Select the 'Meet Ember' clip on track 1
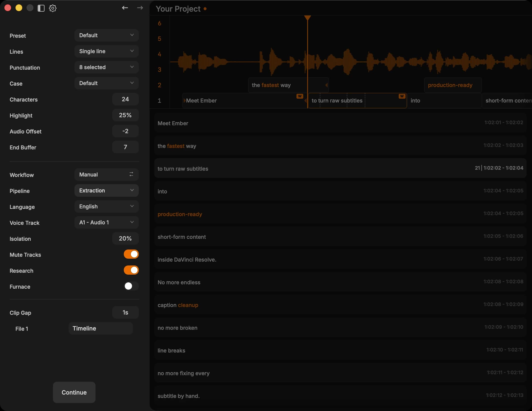 244,101
